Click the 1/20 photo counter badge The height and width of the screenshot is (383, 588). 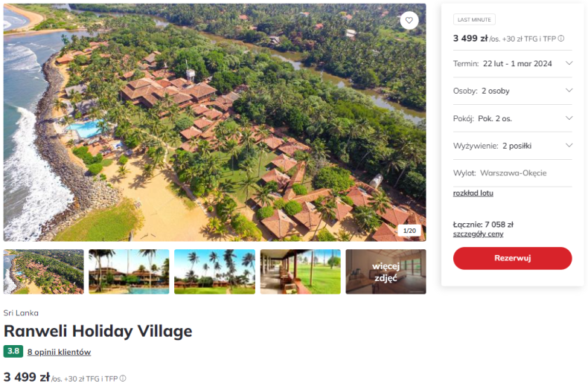(x=409, y=231)
